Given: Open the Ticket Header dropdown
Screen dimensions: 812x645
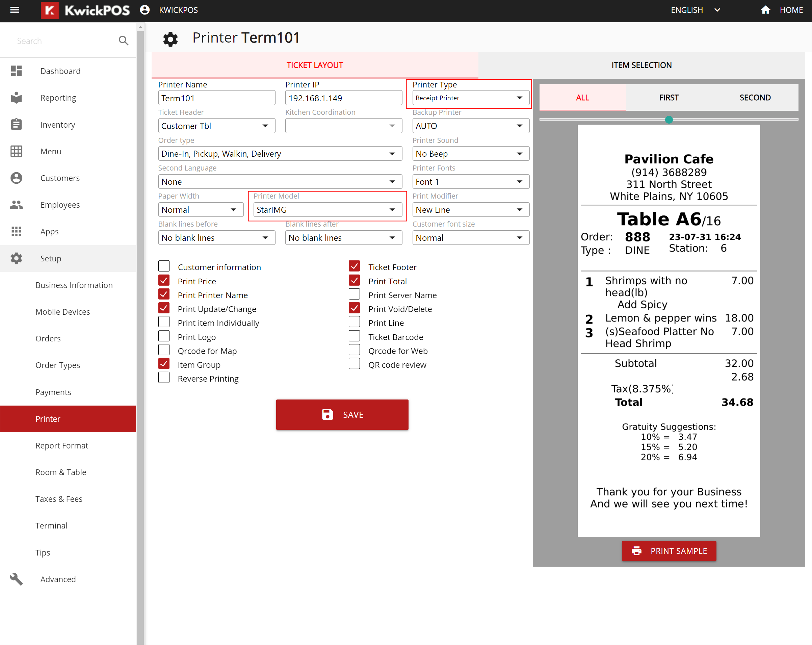Looking at the screenshot, I should point(216,126).
